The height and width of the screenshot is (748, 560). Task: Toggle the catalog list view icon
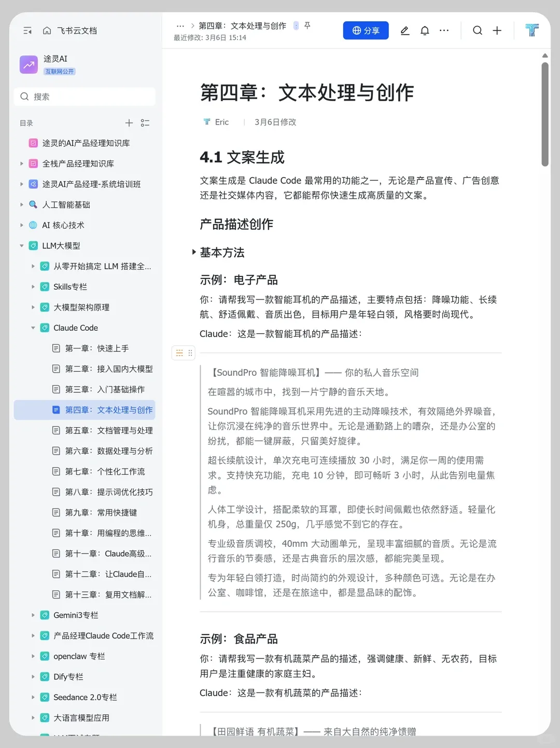coord(145,123)
